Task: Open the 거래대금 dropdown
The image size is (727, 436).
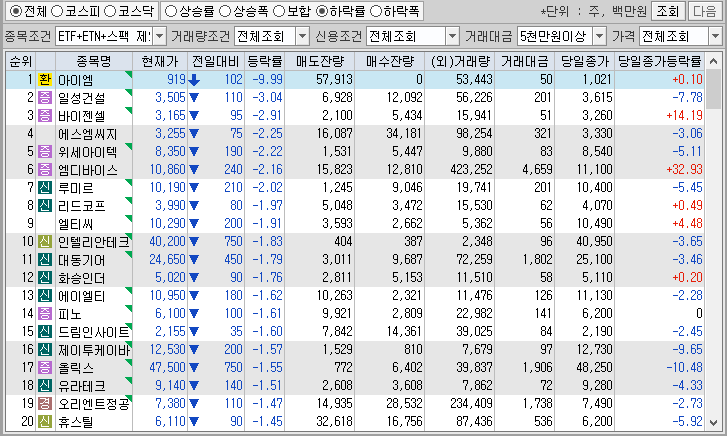Action: (x=599, y=36)
